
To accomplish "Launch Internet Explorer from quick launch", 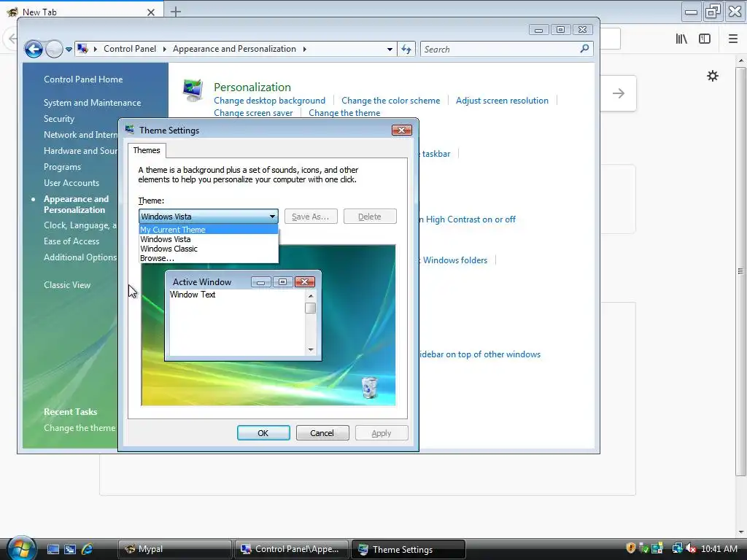I will pos(88,549).
